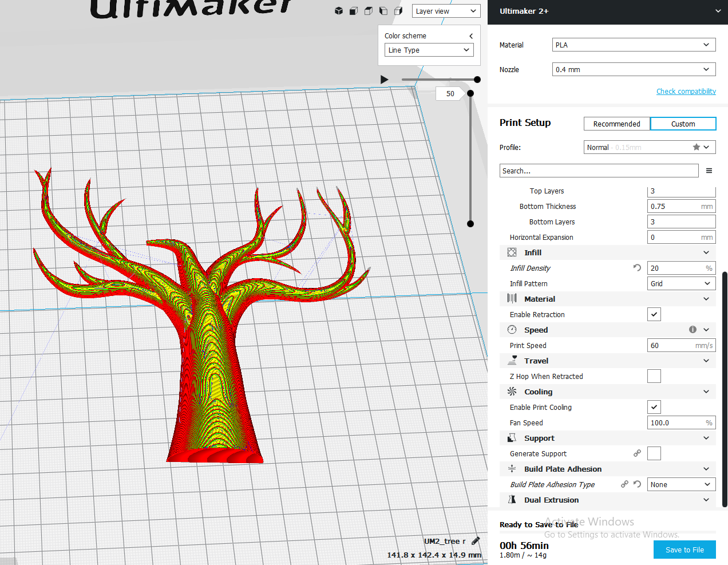Click the Cooling category fan icon

pyautogui.click(x=512, y=391)
